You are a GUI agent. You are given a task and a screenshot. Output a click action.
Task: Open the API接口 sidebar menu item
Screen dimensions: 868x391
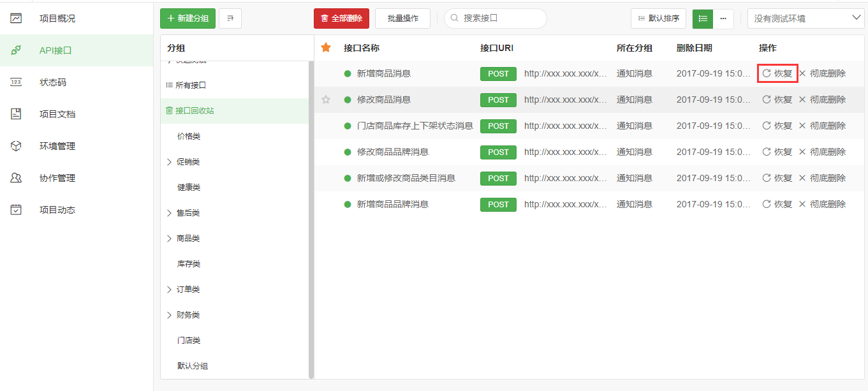click(55, 50)
